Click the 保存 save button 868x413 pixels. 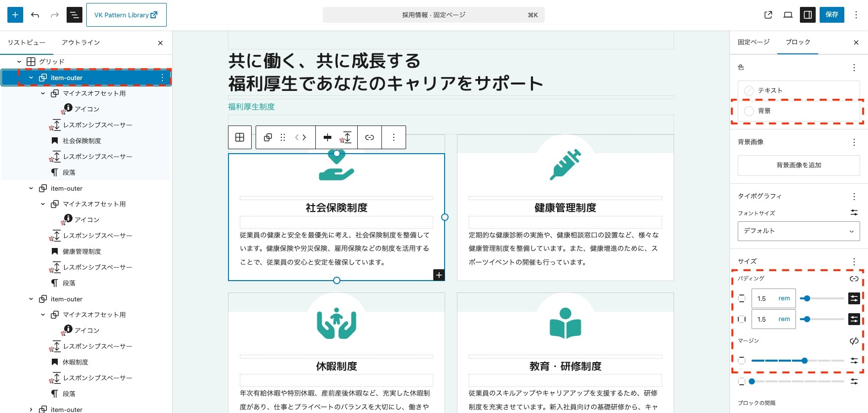click(831, 15)
